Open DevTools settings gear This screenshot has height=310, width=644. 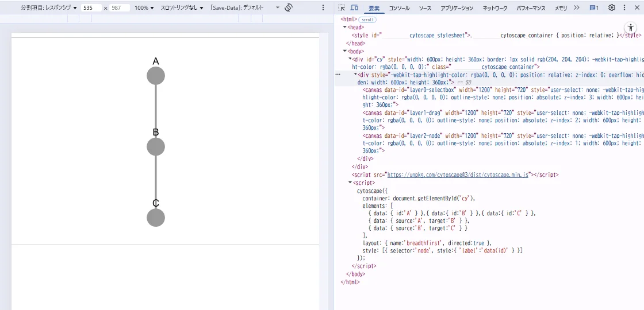point(612,8)
